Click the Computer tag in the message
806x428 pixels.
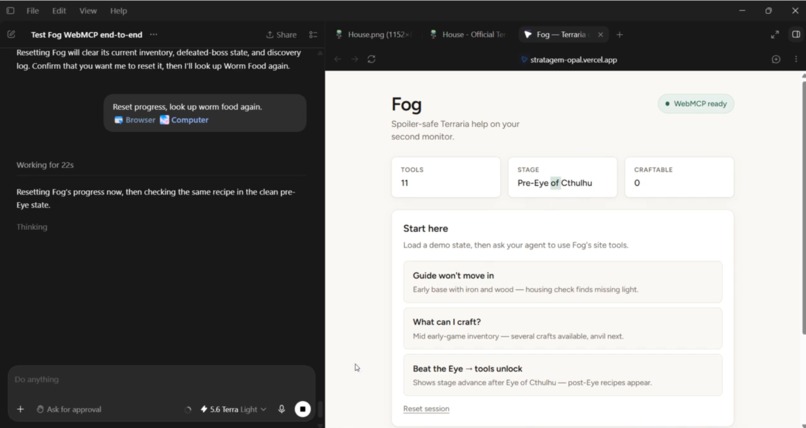click(184, 120)
